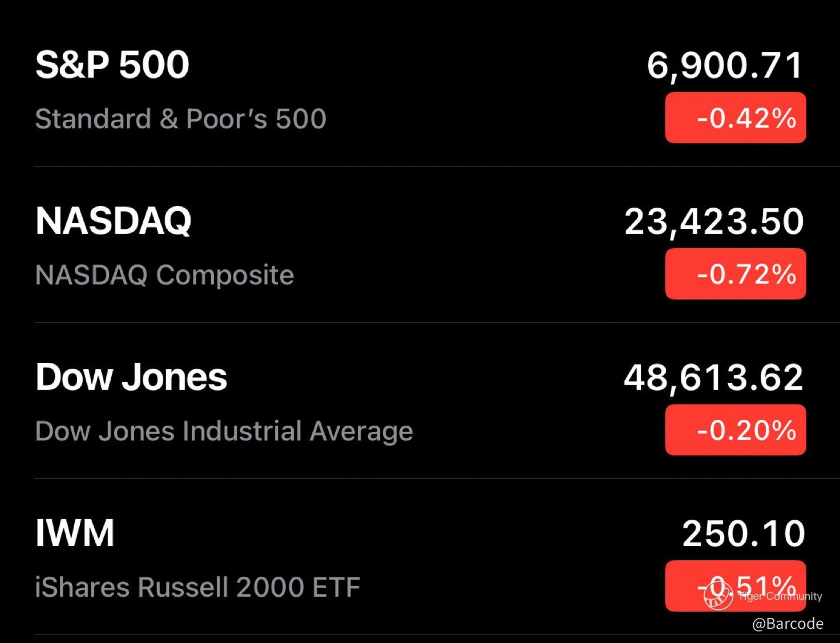Screen dimensions: 840x643
Task: Click the 23,423.50 index price
Action: pos(714,221)
